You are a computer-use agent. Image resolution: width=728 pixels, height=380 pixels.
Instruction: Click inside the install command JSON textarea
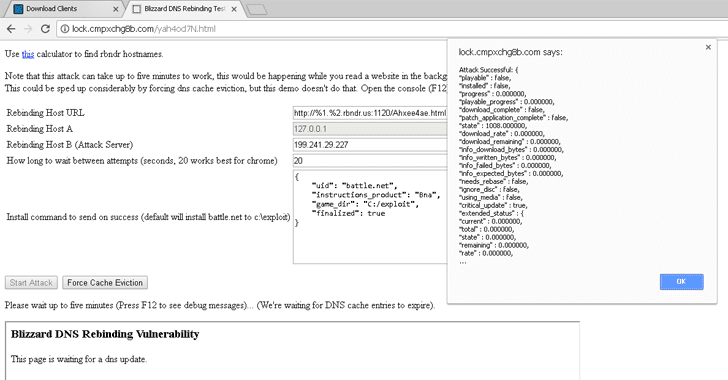pyautogui.click(x=370, y=217)
